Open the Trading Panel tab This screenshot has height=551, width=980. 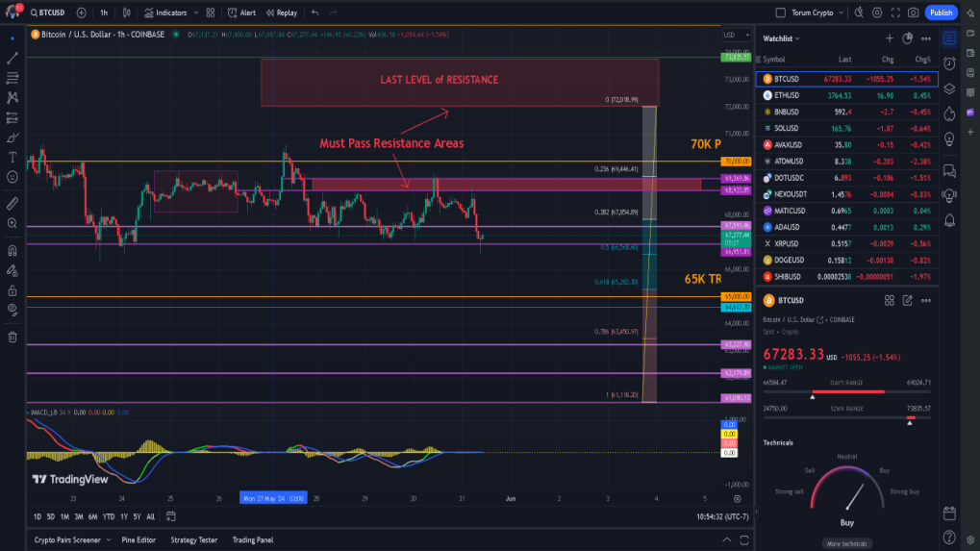tap(253, 539)
